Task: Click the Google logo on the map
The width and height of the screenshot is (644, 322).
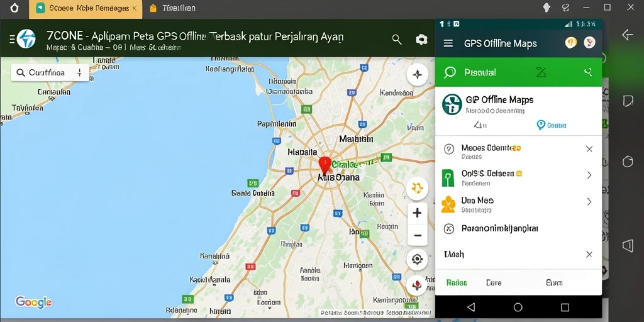Action: tap(34, 303)
